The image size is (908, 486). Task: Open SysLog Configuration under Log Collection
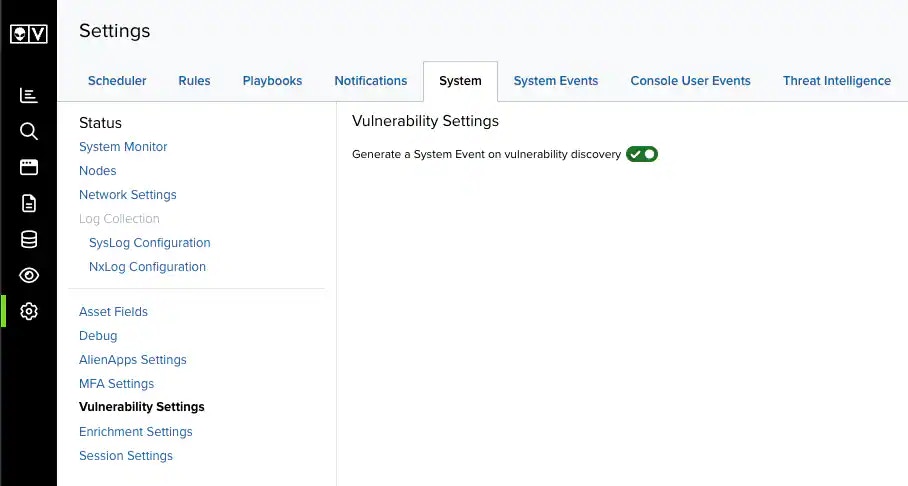[x=149, y=243]
